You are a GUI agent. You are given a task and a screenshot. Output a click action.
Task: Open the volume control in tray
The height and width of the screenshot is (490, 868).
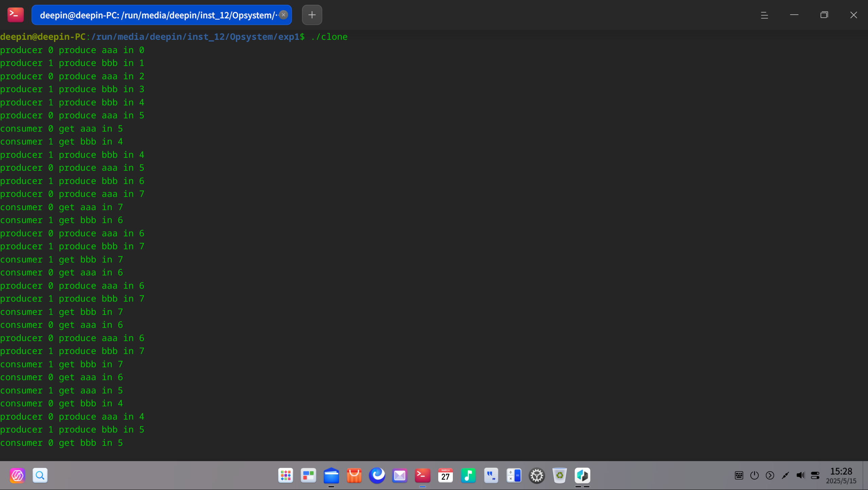800,475
